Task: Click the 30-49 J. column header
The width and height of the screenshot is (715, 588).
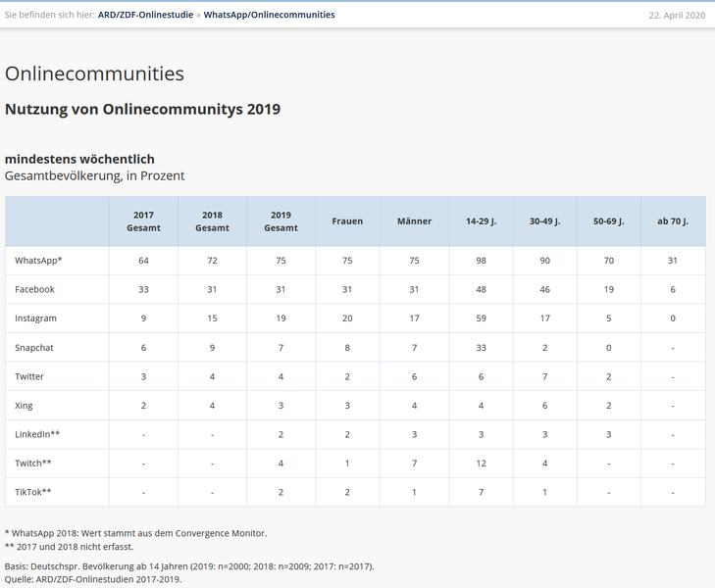Action: point(545,221)
